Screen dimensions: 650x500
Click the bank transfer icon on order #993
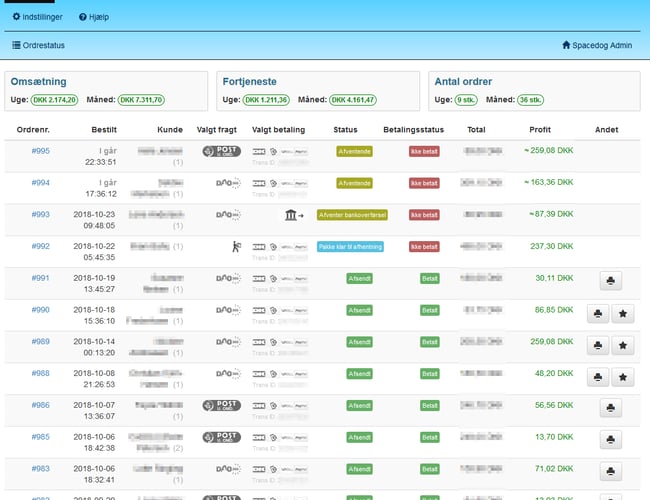[290, 215]
